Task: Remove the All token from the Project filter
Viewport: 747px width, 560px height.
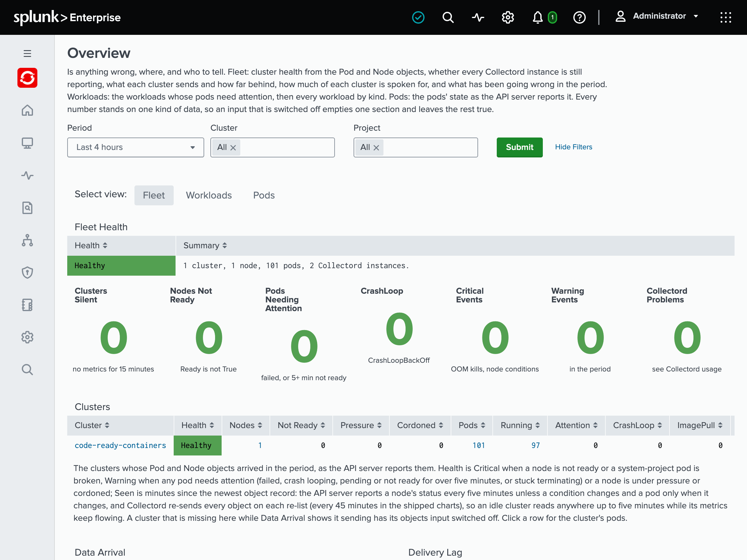Action: [376, 147]
